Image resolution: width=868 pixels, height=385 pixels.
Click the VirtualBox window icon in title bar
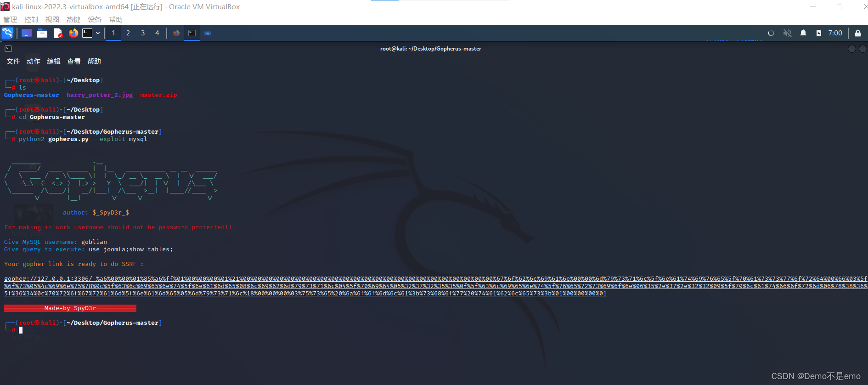coord(5,6)
